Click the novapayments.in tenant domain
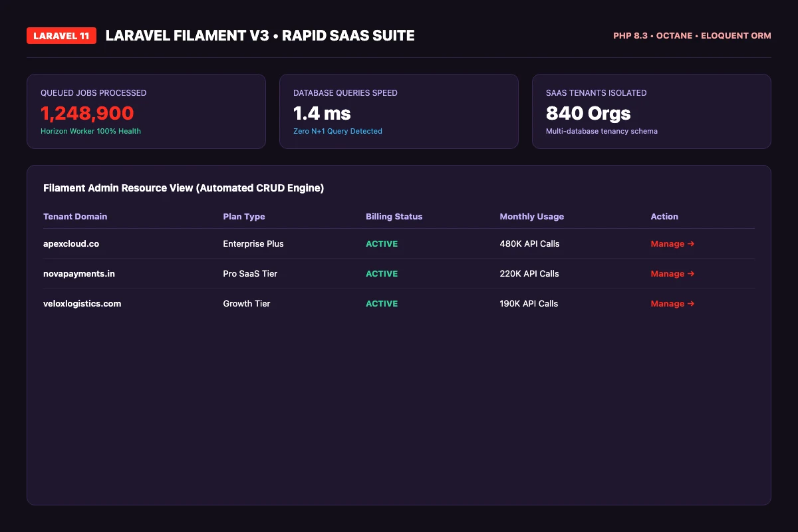This screenshot has width=798, height=532. [x=78, y=274]
